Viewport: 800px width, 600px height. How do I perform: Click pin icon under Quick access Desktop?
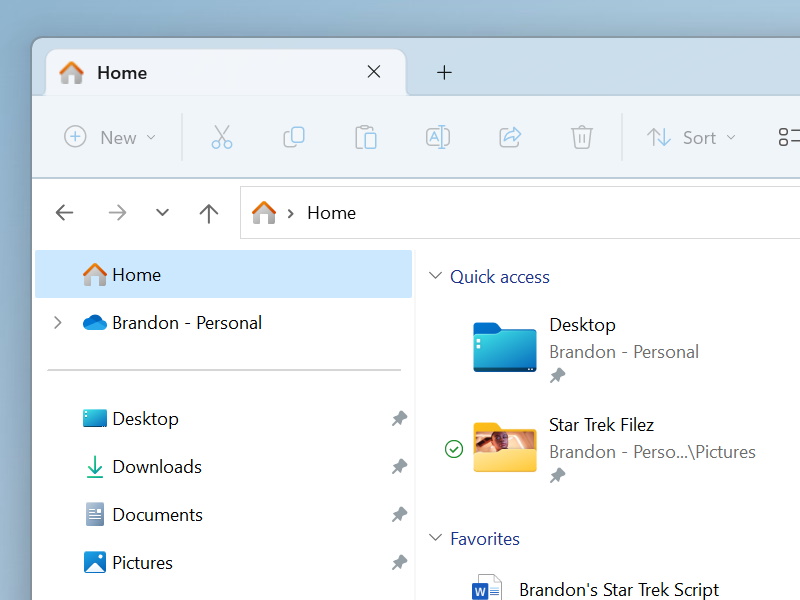point(558,376)
